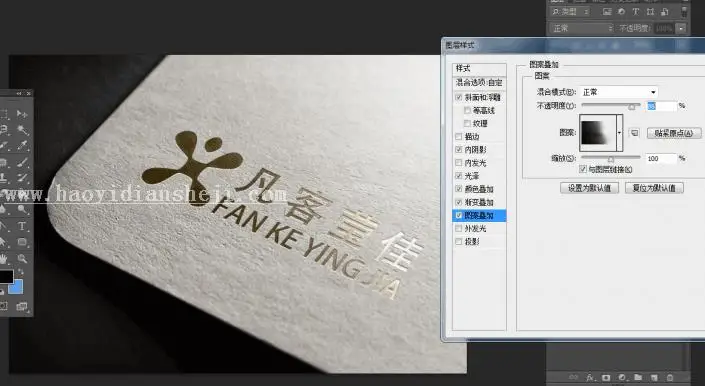Click the pattern opacity percent field

[x=661, y=106]
